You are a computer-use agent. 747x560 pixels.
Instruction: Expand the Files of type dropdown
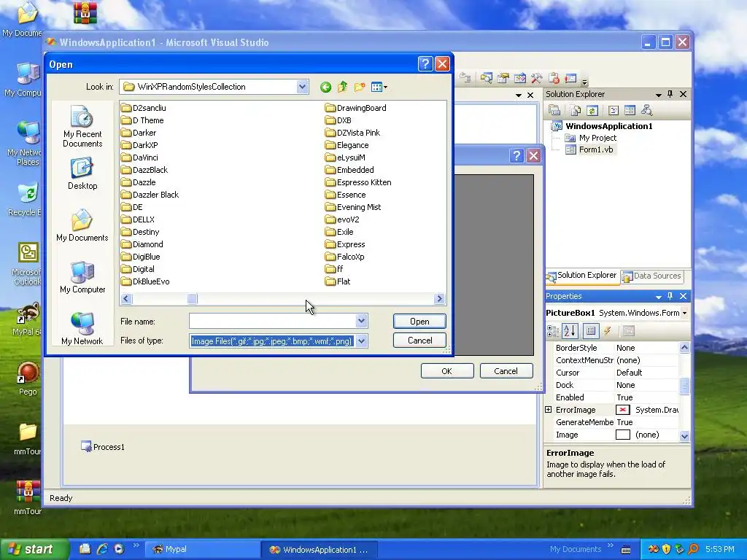pyautogui.click(x=361, y=341)
